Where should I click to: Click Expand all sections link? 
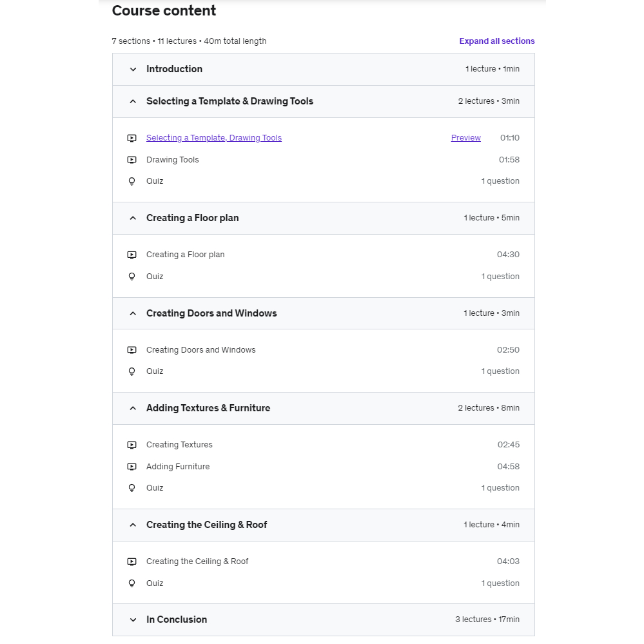click(x=496, y=41)
